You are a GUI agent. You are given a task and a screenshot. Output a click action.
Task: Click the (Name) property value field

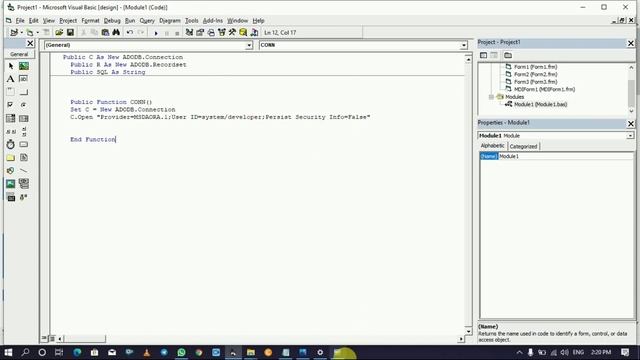click(566, 156)
